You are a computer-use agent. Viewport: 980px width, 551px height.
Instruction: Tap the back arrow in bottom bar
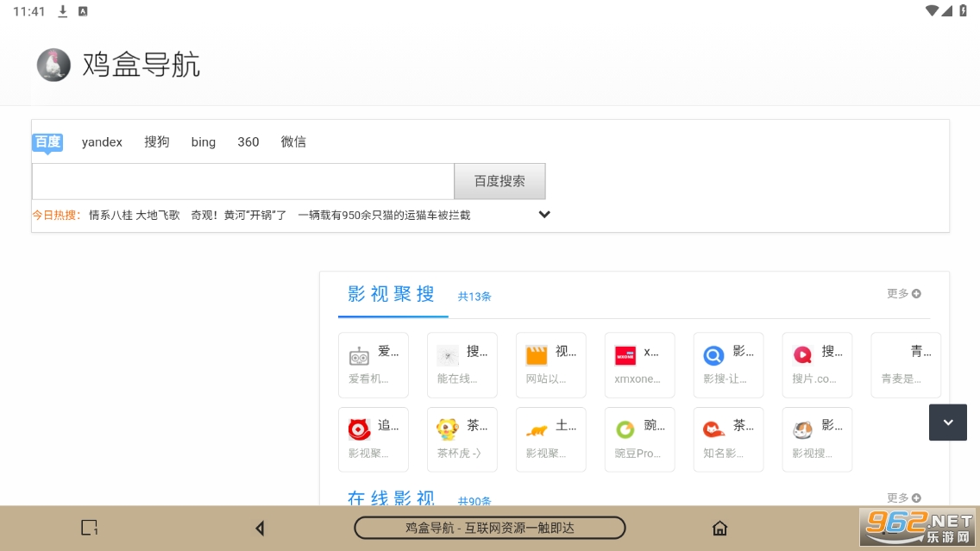tap(260, 528)
